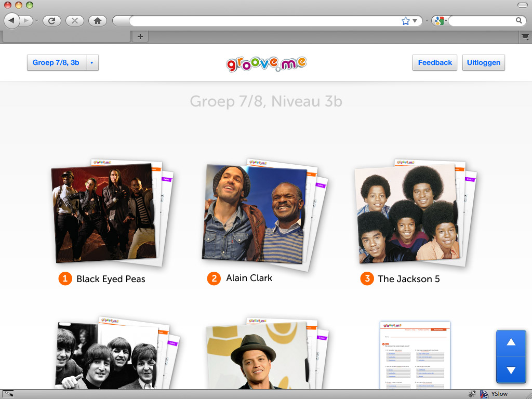Open the Black Eyed Peas lesson photo
The width and height of the screenshot is (532, 399).
(104, 213)
